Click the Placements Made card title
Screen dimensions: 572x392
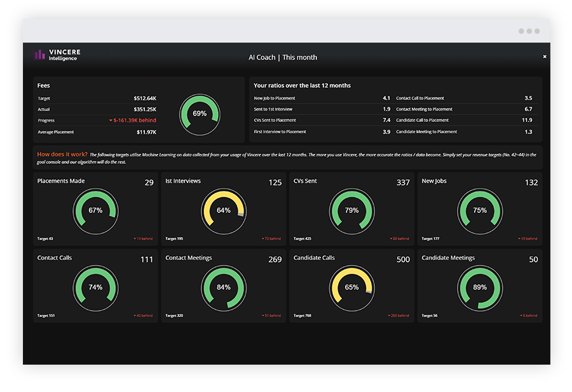[x=61, y=181]
